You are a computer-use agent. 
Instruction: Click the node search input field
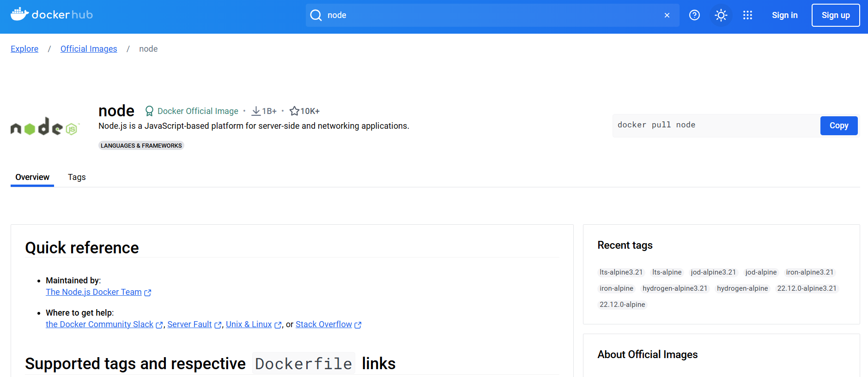[492, 15]
